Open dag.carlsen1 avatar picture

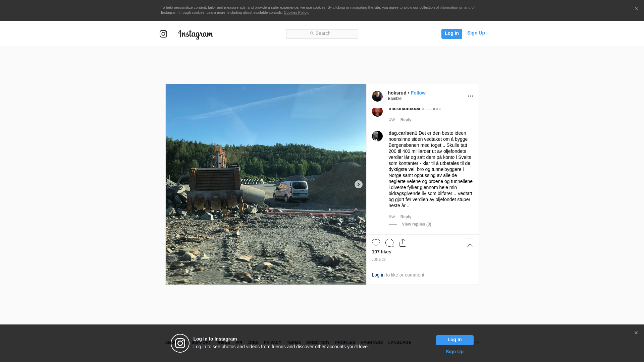(x=377, y=136)
